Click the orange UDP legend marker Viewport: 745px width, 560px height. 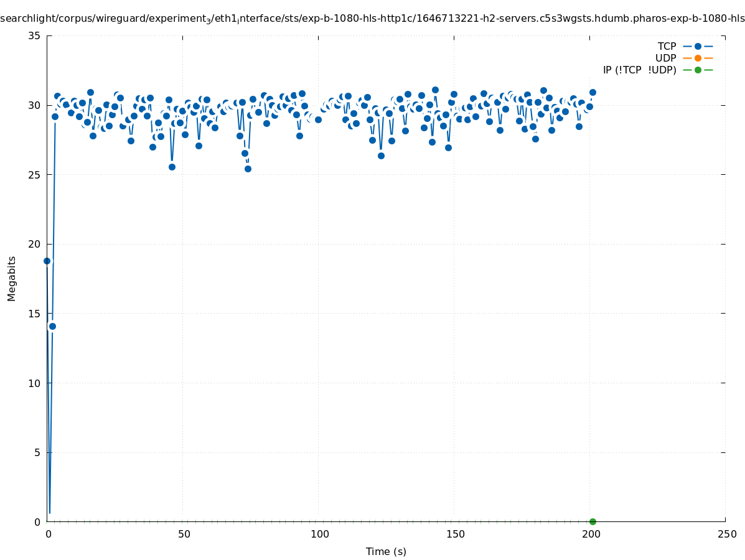(698, 58)
